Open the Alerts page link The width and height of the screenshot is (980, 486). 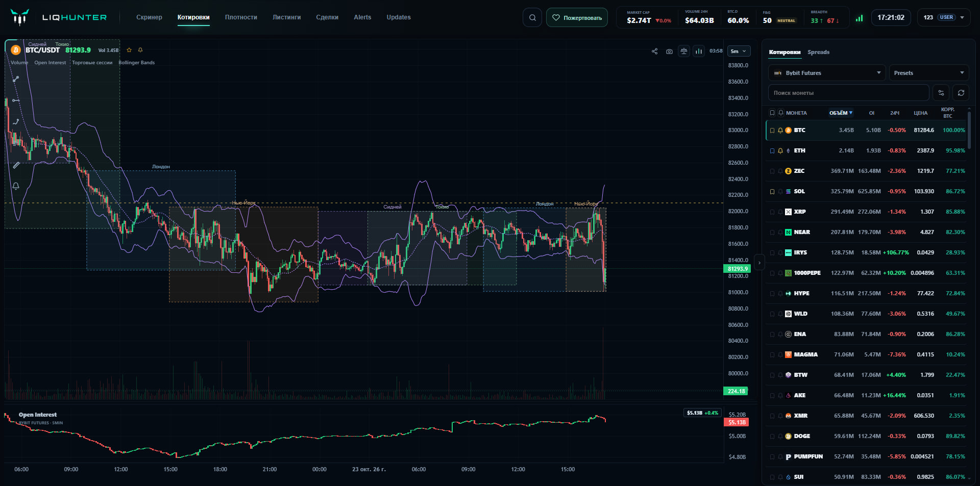[362, 17]
